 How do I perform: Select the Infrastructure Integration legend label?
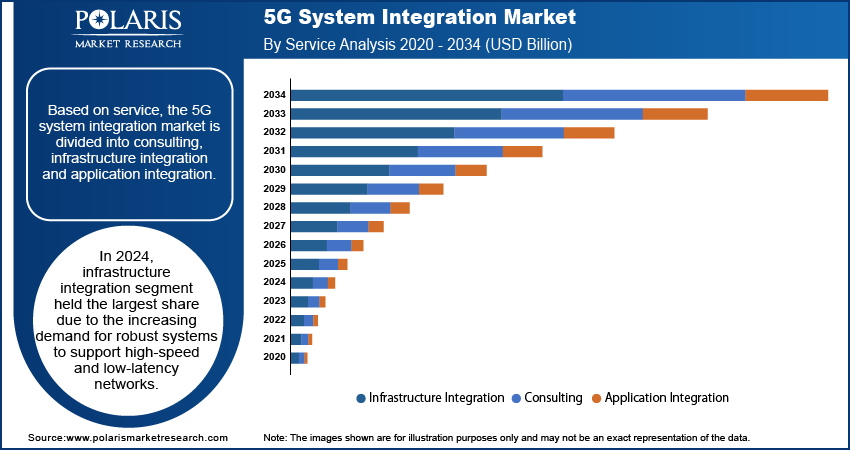click(436, 398)
